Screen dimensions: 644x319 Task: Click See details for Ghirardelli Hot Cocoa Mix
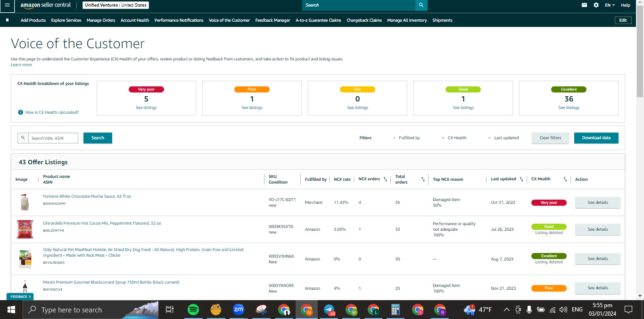(597, 229)
